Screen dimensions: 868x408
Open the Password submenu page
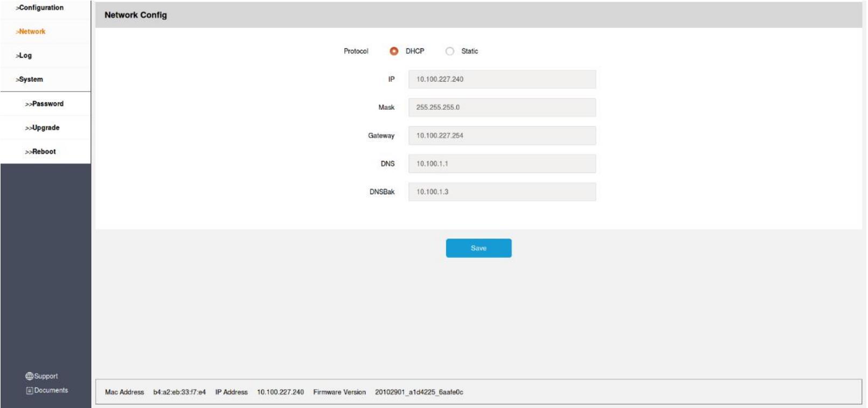coord(45,104)
